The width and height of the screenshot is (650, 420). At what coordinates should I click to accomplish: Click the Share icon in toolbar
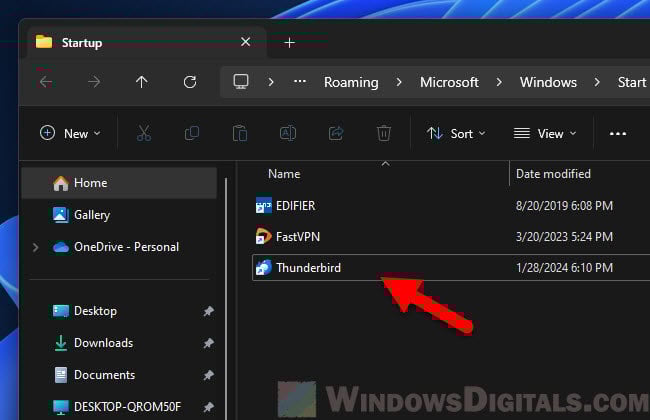pyautogui.click(x=336, y=134)
